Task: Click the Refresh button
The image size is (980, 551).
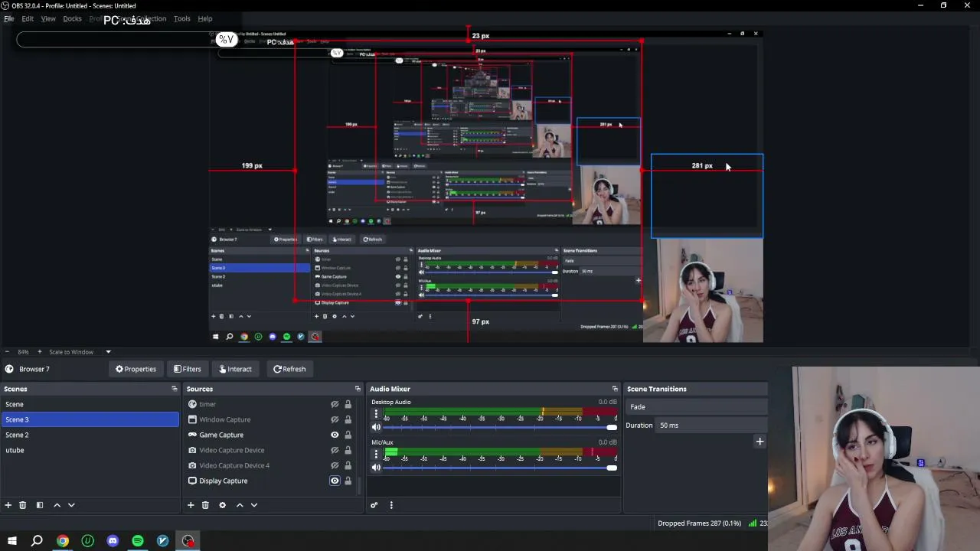Action: click(x=289, y=369)
